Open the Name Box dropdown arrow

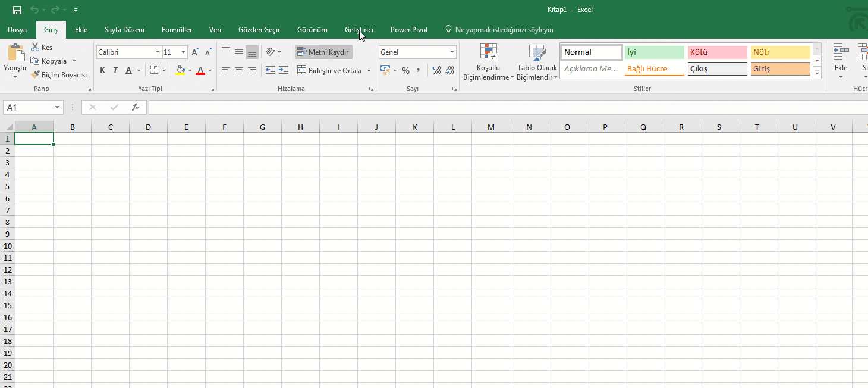point(58,107)
